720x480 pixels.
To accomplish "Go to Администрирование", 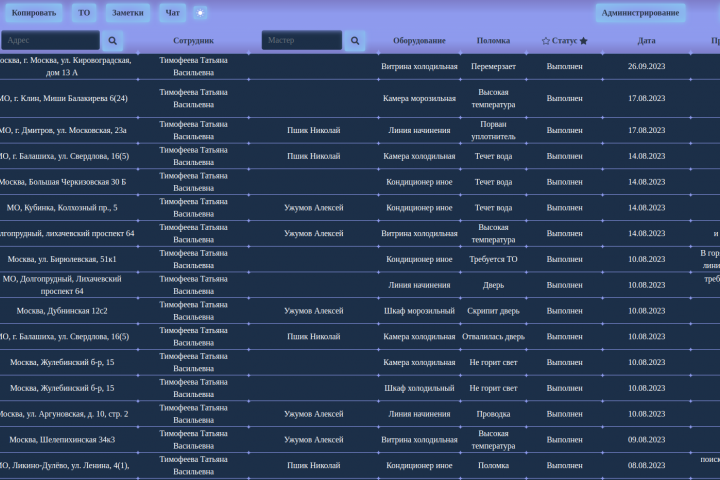I will click(640, 13).
